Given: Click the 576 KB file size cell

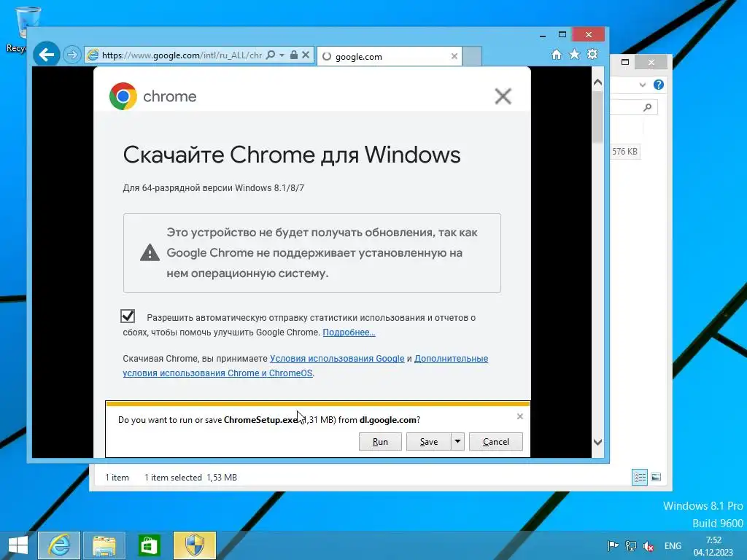Looking at the screenshot, I should (x=624, y=152).
